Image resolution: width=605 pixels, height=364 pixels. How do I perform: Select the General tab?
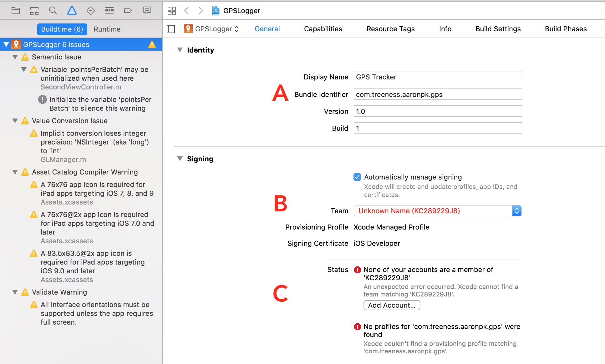267,29
